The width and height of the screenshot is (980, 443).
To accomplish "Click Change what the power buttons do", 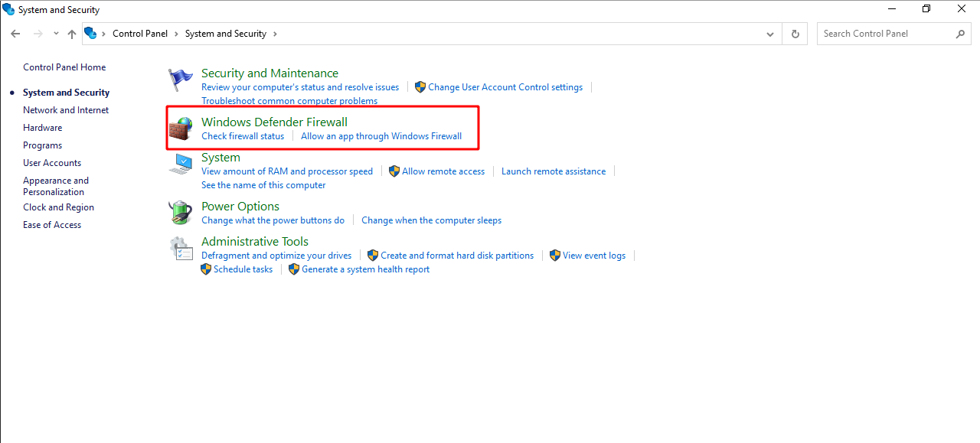I will pos(273,220).
